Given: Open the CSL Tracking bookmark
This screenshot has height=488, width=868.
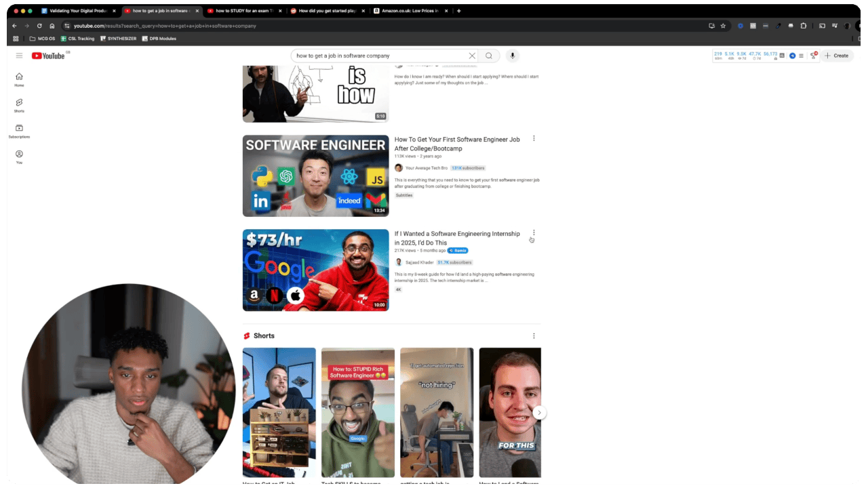Looking at the screenshot, I should point(78,39).
